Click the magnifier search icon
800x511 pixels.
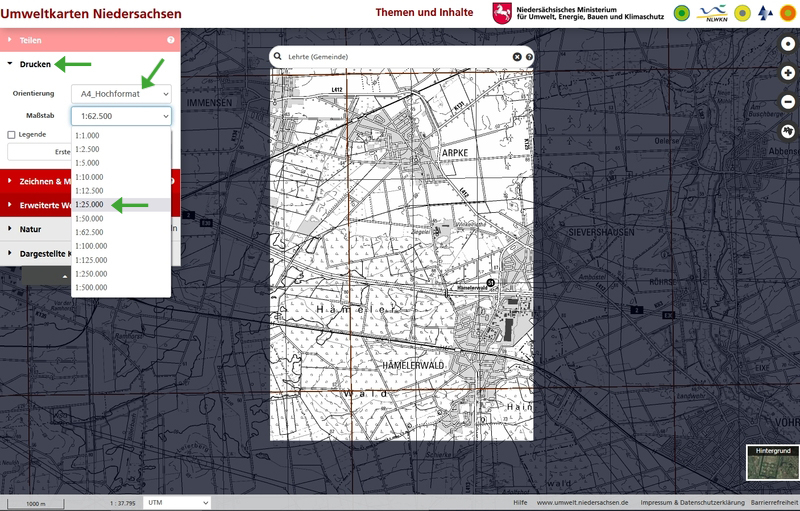pyautogui.click(x=279, y=57)
